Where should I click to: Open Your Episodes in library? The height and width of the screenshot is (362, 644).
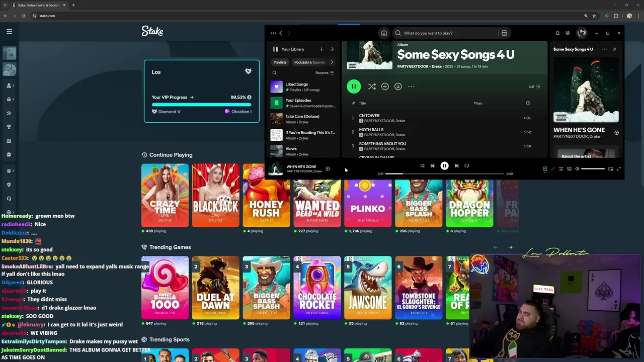[303, 103]
